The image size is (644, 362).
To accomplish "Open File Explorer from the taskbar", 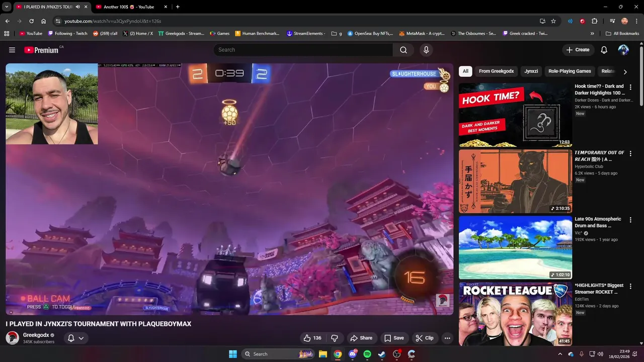I will (x=323, y=354).
